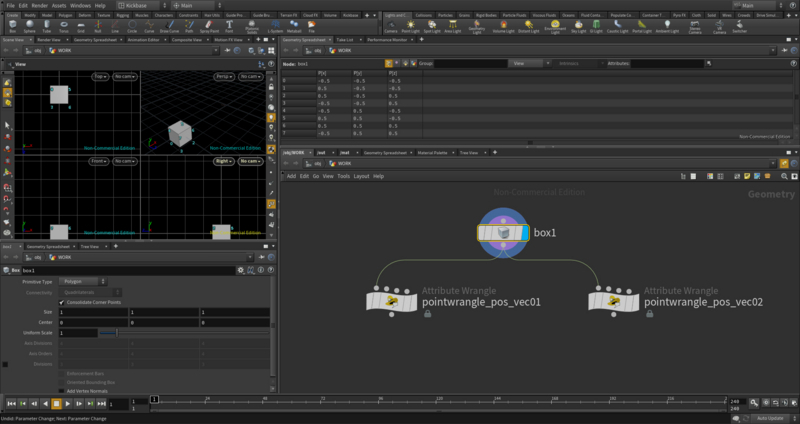
Task: Add a Point Light from the shelf
Action: click(411, 26)
